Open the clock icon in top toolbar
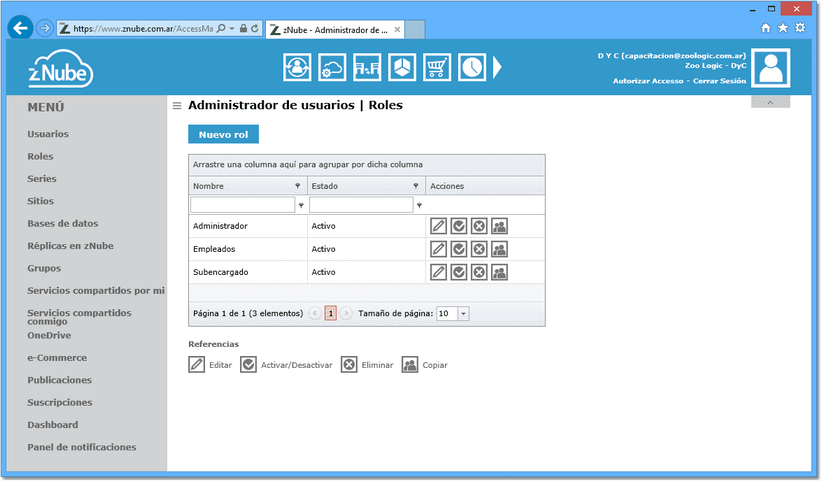The height and width of the screenshot is (482, 822). click(472, 67)
